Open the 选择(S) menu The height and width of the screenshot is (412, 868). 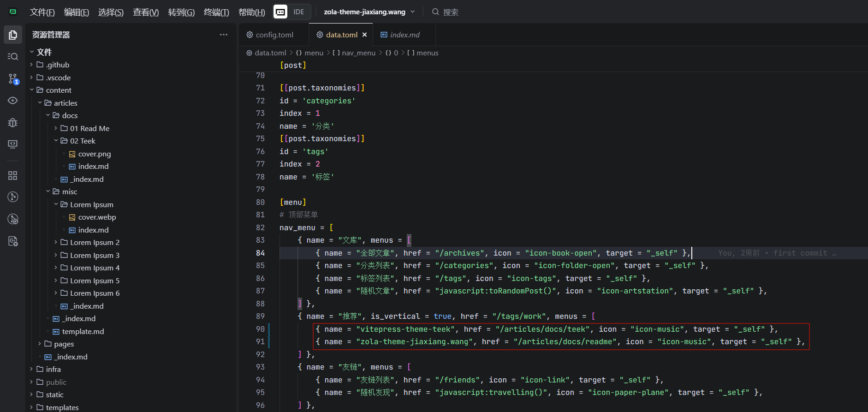coord(111,12)
